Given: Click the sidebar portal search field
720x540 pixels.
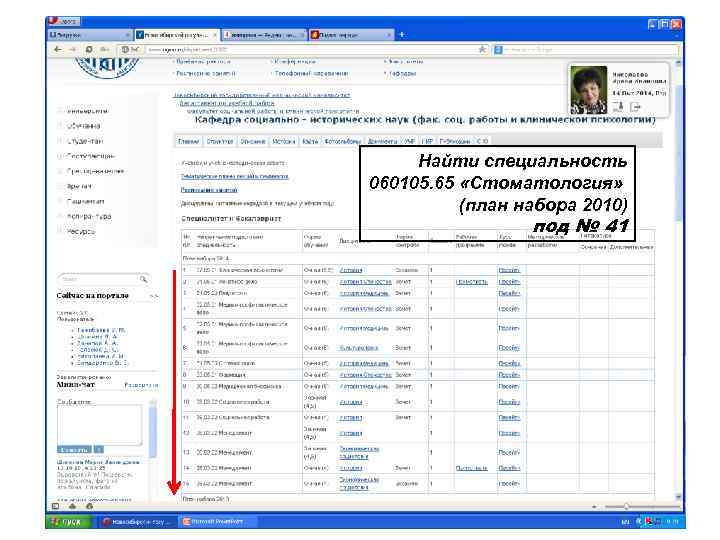Looking at the screenshot, I should tap(99, 279).
